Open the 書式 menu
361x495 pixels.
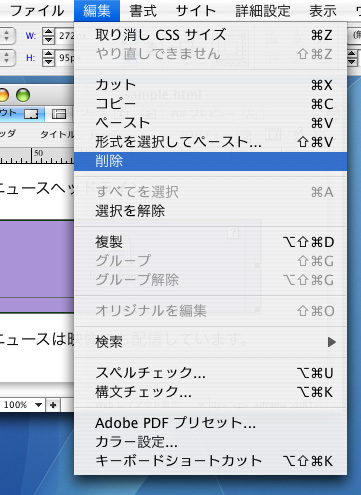143,11
